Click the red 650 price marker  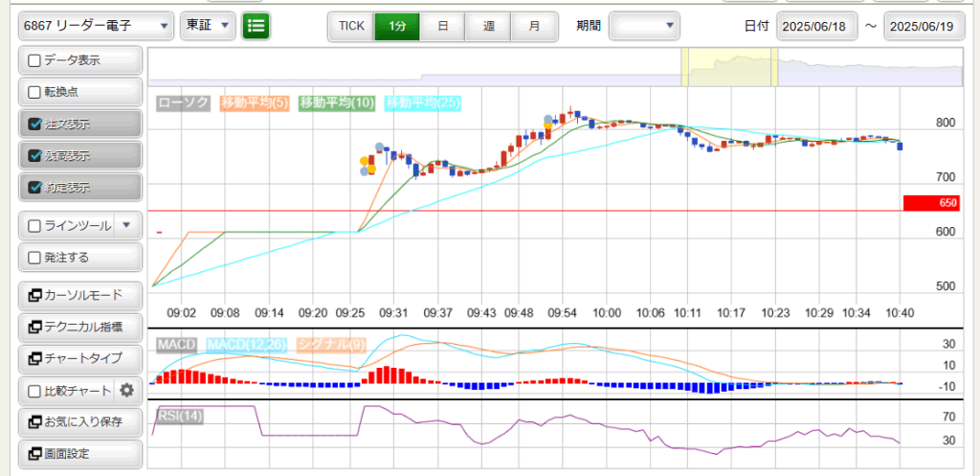click(931, 203)
